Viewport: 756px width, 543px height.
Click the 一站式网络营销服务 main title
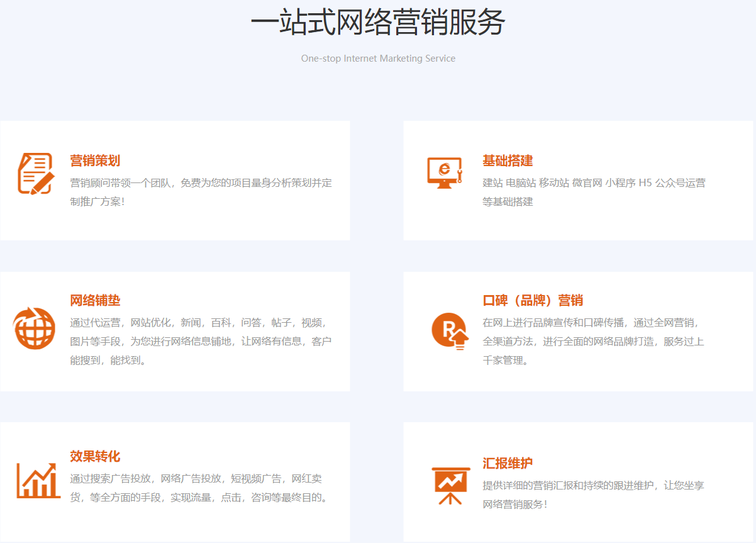(377, 23)
